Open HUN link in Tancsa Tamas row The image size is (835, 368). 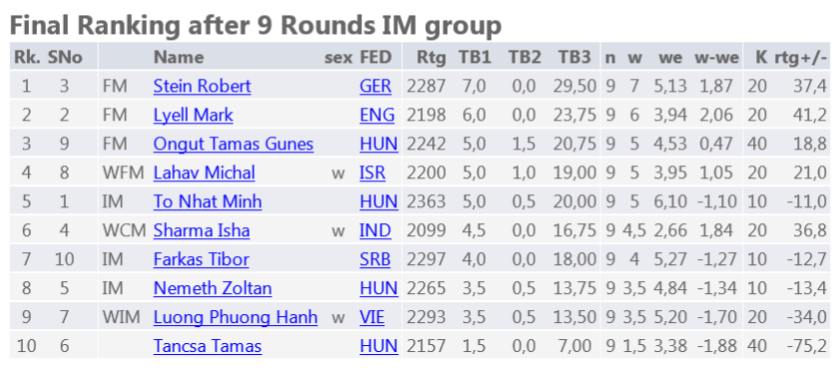[x=379, y=346]
